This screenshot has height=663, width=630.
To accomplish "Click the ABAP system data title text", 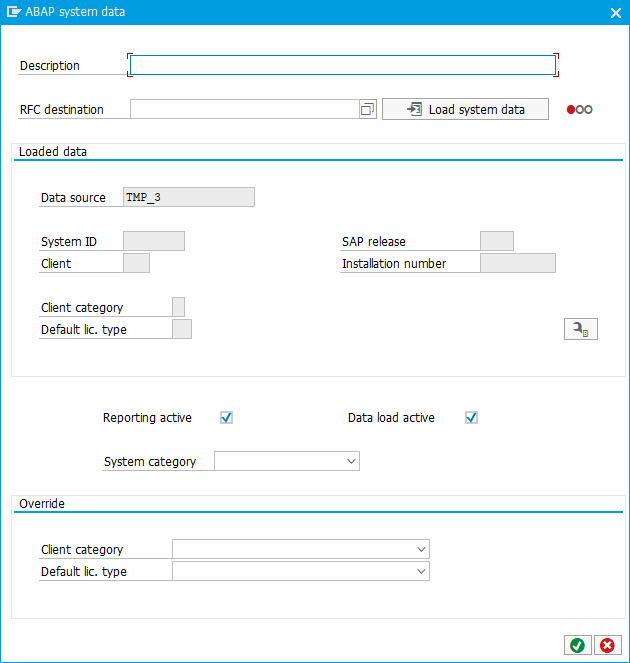I will pos(75,11).
